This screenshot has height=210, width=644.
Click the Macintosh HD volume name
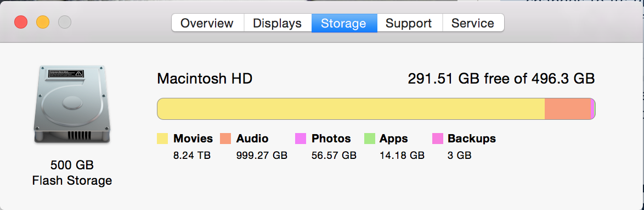click(205, 79)
